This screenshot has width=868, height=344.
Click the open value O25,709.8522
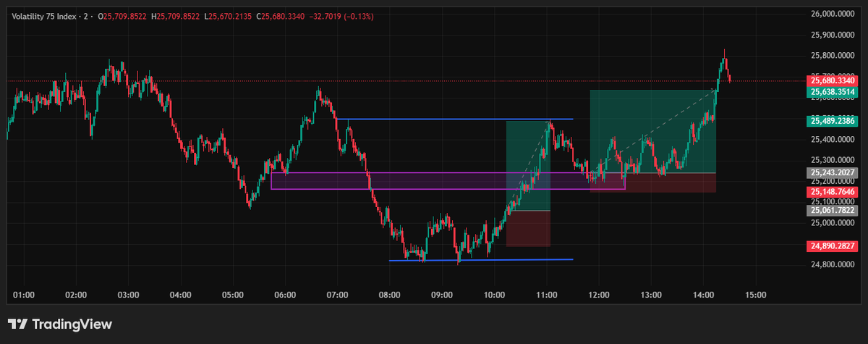click(122, 16)
